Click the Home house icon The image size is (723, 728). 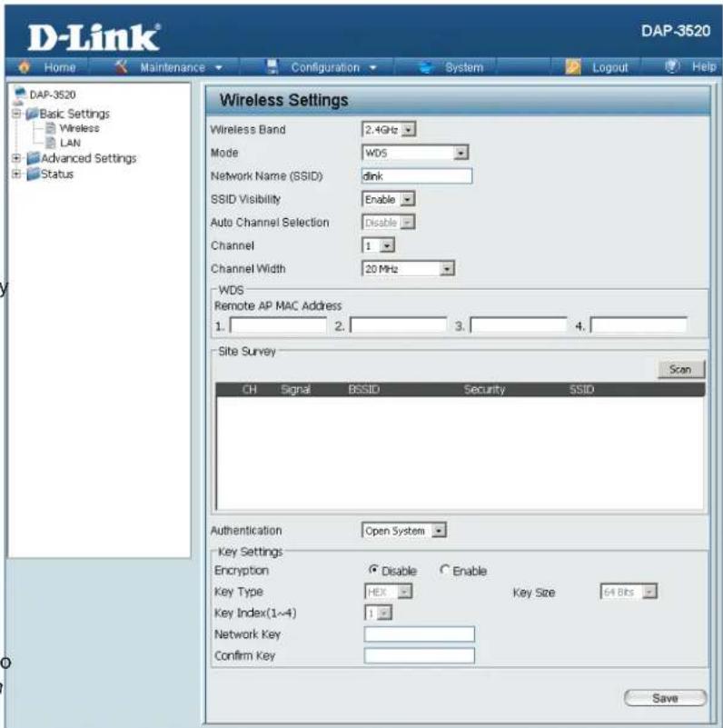point(24,67)
